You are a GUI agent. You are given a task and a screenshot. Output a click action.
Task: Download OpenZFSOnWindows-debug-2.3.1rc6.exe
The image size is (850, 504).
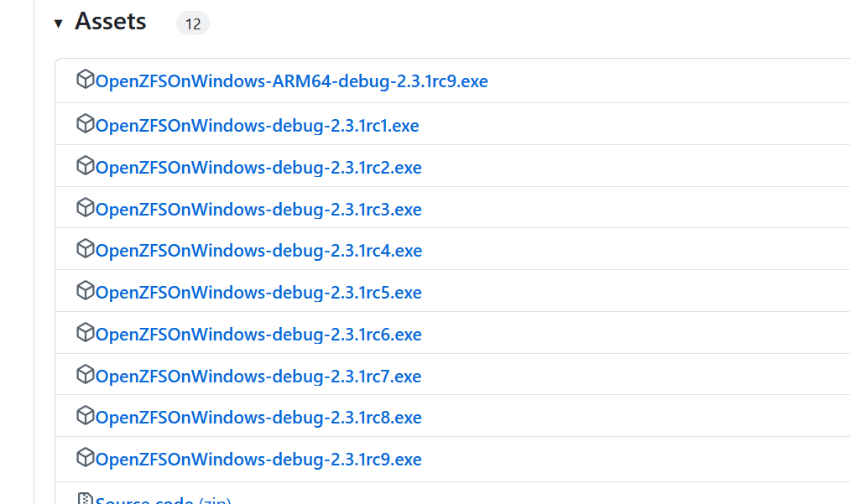[259, 333]
